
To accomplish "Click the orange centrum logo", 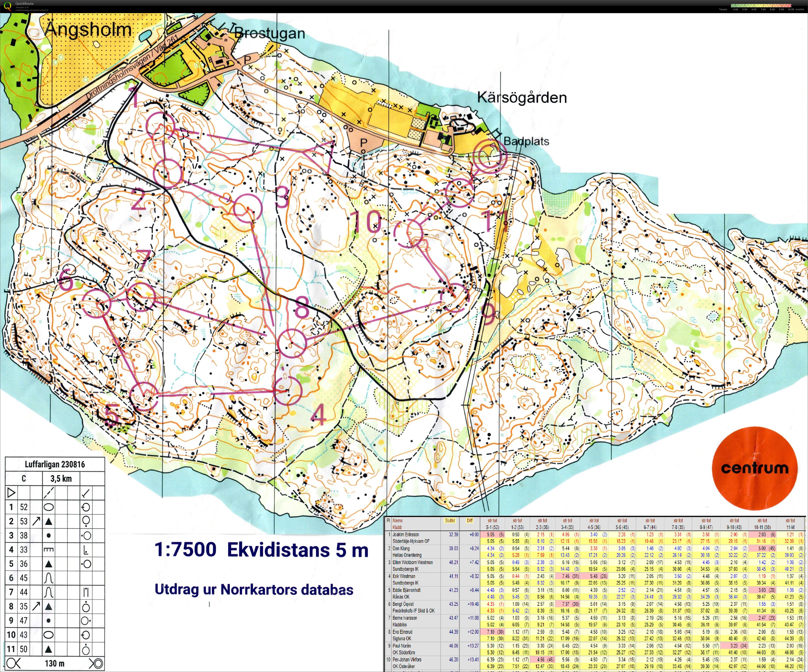I will (754, 468).
